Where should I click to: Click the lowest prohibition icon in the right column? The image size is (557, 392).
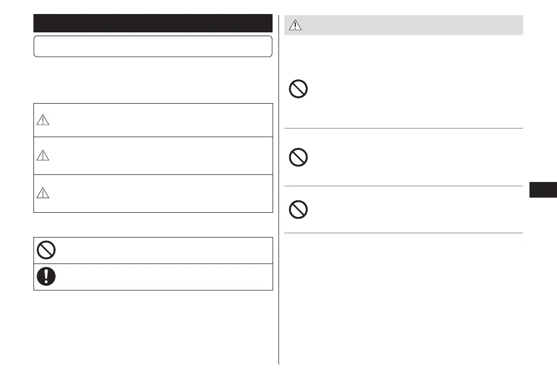click(298, 209)
